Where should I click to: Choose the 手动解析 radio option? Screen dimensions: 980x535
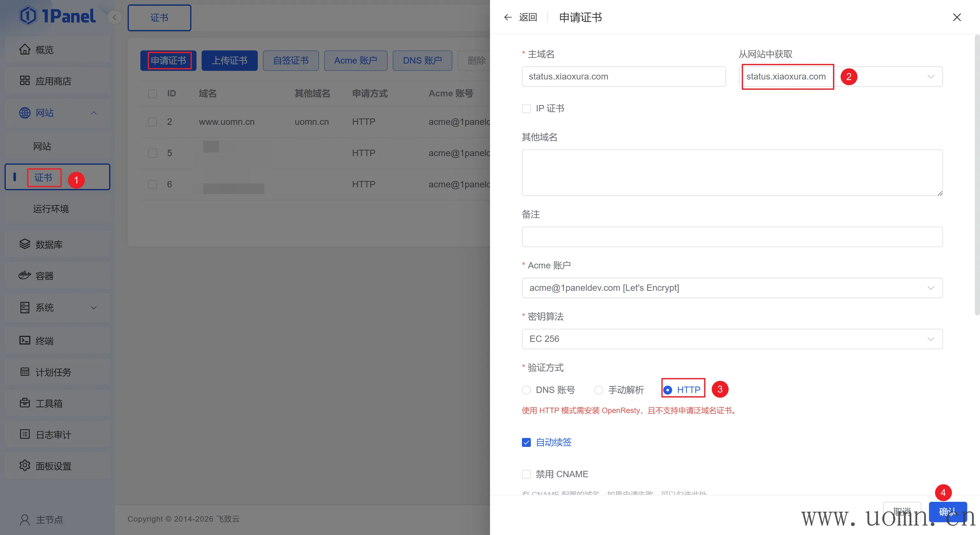[x=598, y=390]
